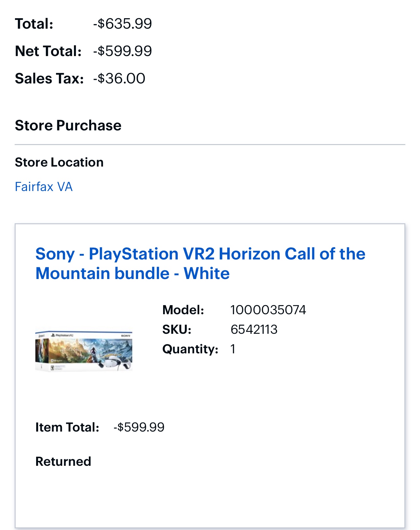Open the Fairfax VA store location link

pyautogui.click(x=44, y=187)
